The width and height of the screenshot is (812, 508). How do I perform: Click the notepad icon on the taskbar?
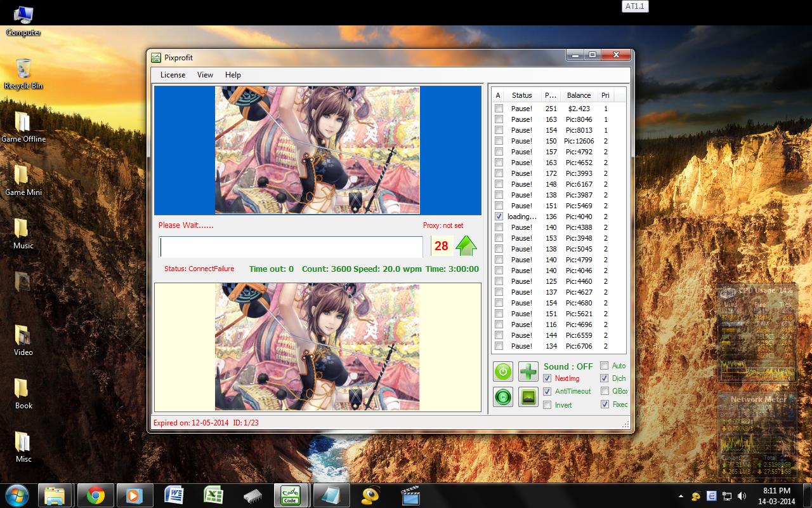[x=331, y=495]
